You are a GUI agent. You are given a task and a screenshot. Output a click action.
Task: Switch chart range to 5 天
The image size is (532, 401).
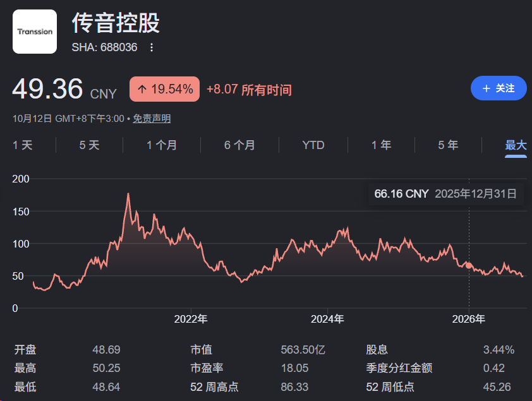pyautogui.click(x=89, y=145)
